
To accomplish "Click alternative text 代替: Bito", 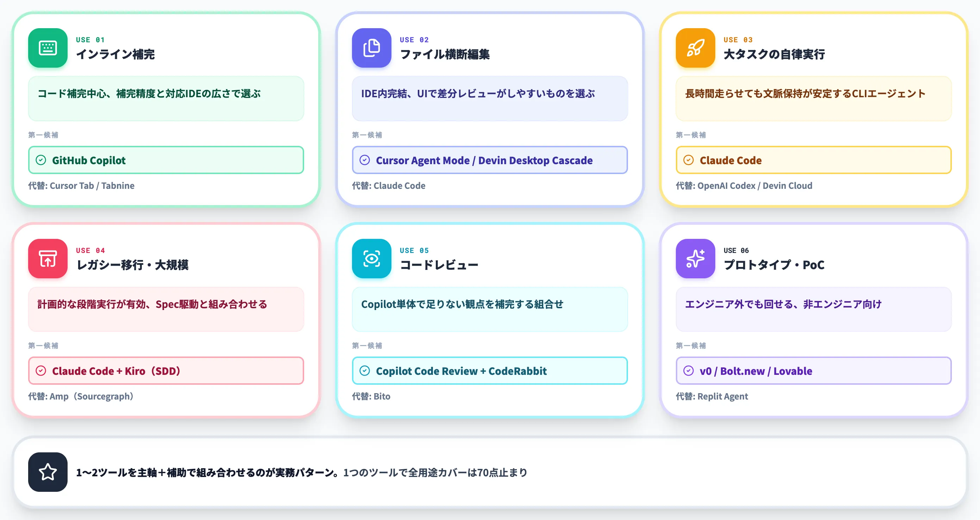I will (x=371, y=396).
